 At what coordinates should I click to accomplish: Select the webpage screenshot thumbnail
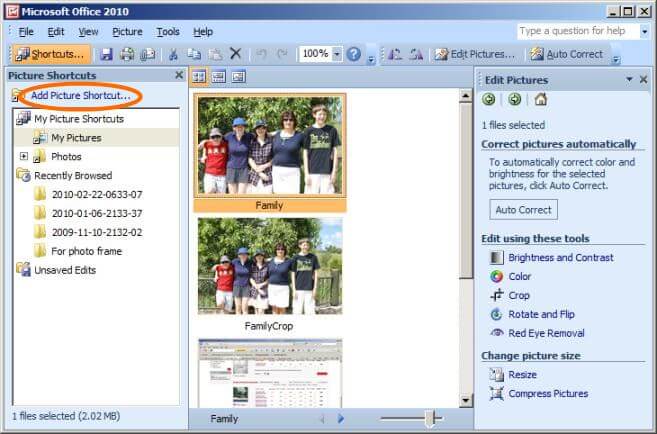point(270,373)
